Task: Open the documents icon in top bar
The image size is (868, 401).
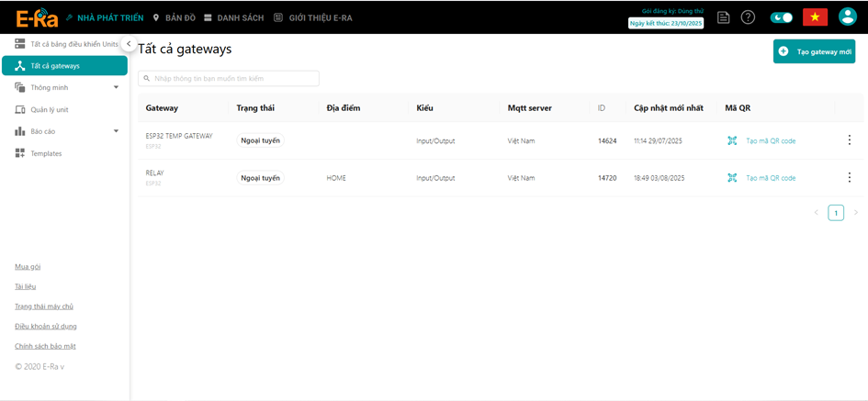Action: [723, 17]
